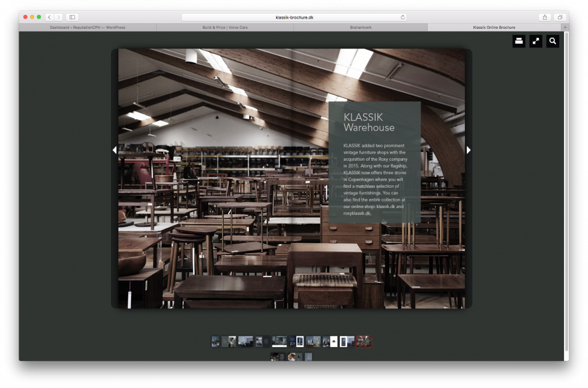This screenshot has width=588, height=388.
Task: Open the blue living room spread thumbnail
Action: (x=245, y=341)
